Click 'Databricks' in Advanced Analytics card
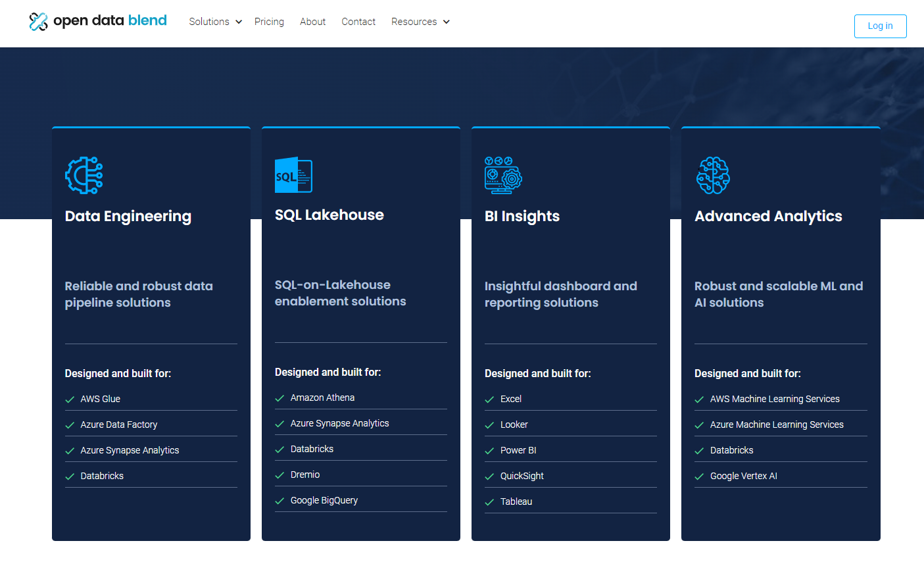The image size is (924, 566). 732,450
